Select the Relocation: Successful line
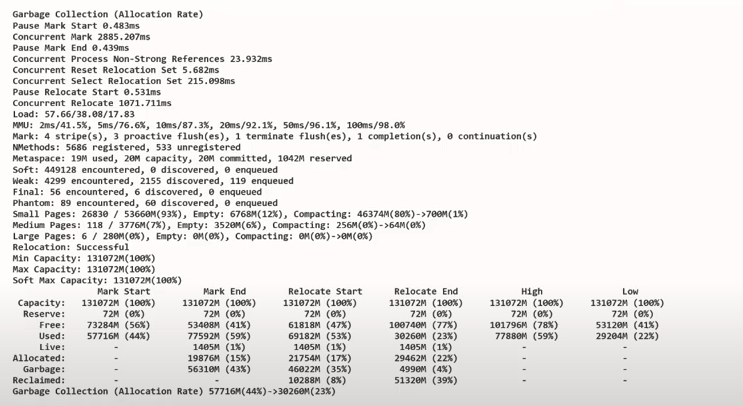Screen dimensions: 743x406 71,247
